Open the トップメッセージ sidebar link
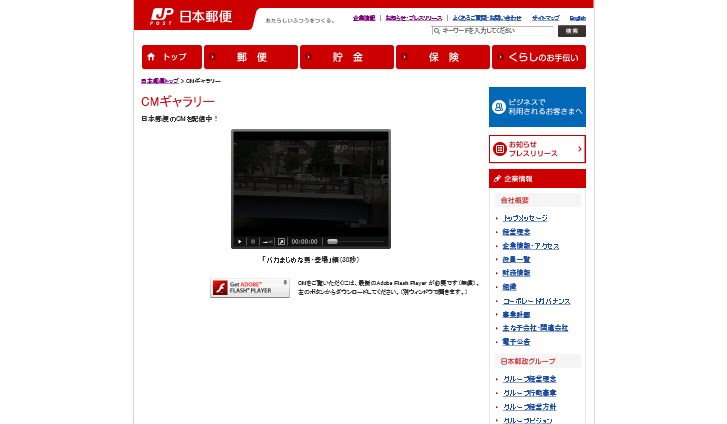Screen dimensions: 727x424 [x=525, y=218]
